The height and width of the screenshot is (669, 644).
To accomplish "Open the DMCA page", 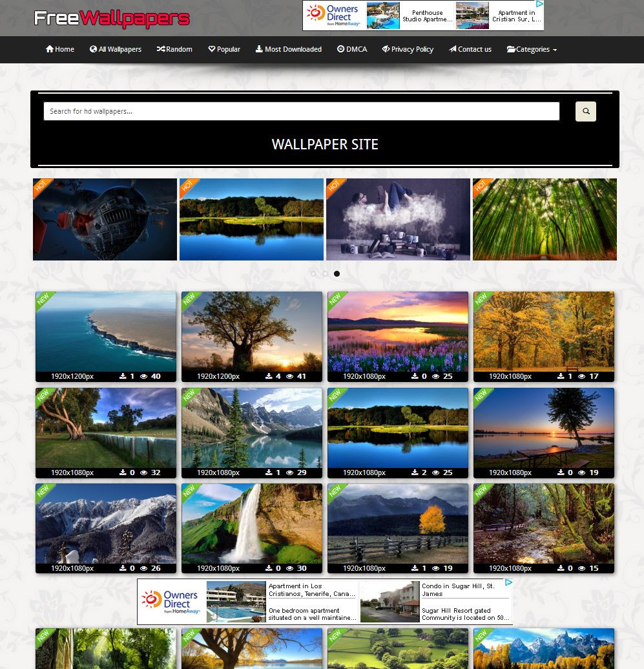I will tap(352, 49).
